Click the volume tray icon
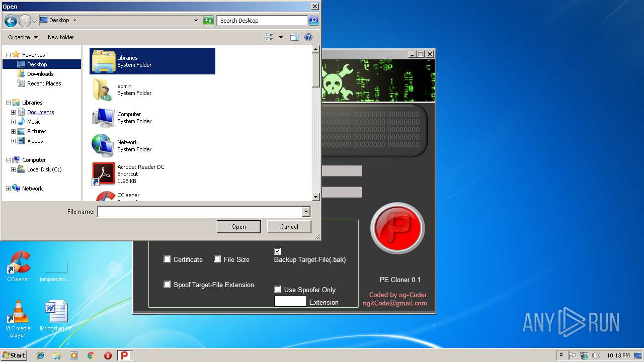 click(x=595, y=355)
